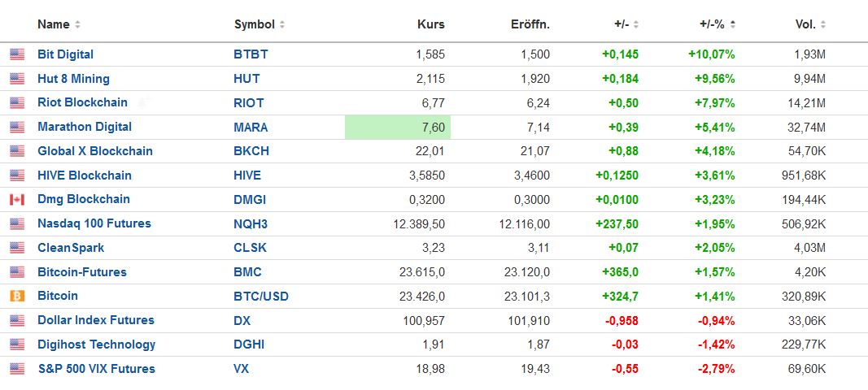Open the Nasdaq 100 Futures link
This screenshot has width=868, height=390.
point(94,223)
